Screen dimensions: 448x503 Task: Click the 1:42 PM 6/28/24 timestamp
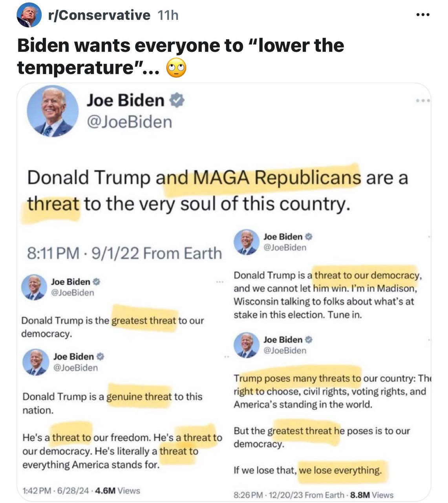(56, 490)
